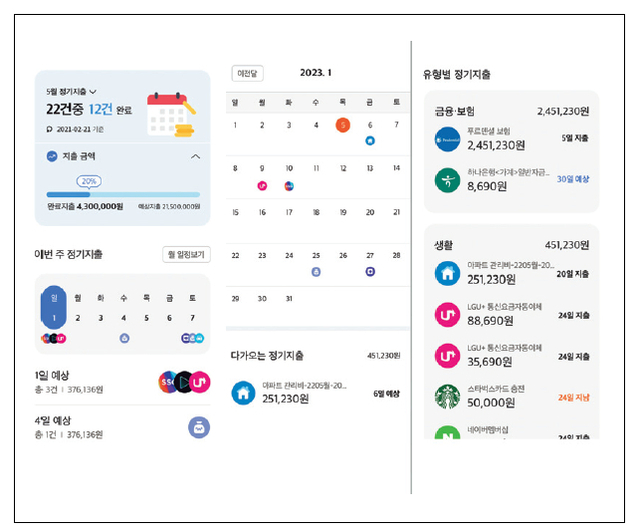Image resolution: width=640 pixels, height=532 pixels.
Task: Click the LG U+ icon under calendar date 9
Action: 262,186
